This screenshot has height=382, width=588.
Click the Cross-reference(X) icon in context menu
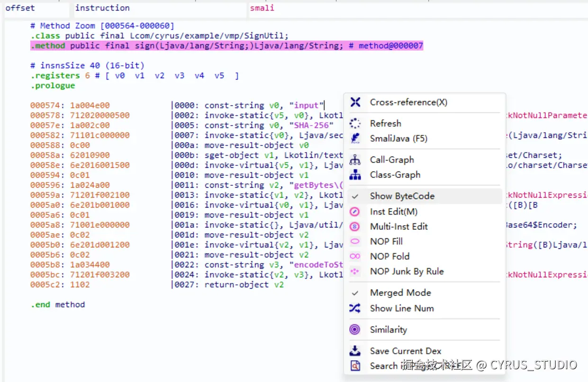(355, 102)
